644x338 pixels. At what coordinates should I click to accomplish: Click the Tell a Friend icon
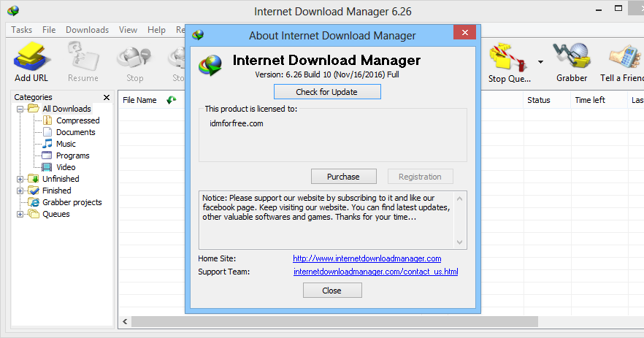tap(624, 56)
